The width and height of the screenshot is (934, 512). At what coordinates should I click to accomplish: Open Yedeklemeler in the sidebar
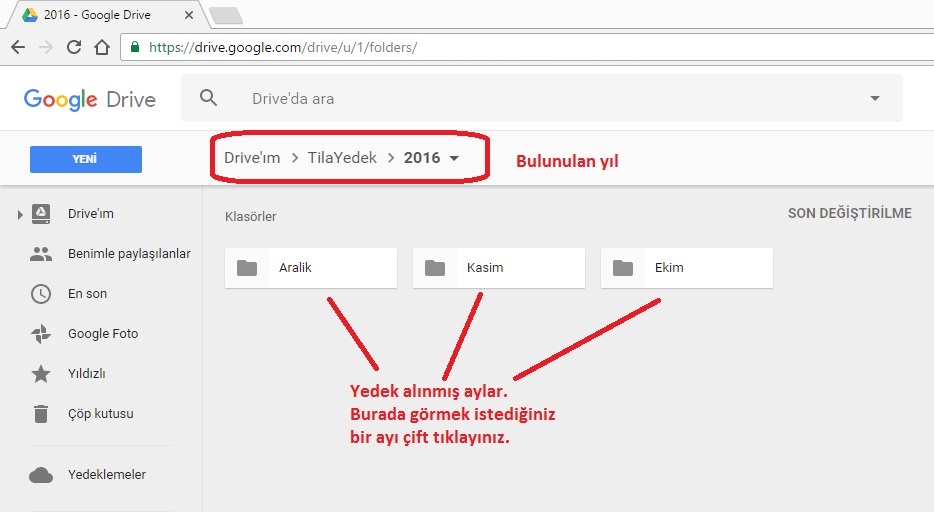click(x=107, y=474)
